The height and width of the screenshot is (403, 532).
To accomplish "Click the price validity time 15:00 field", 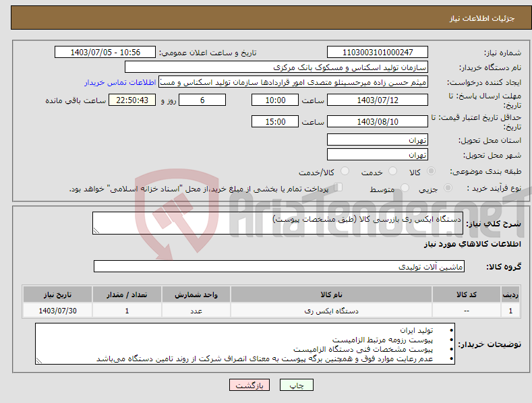I will click(275, 121).
